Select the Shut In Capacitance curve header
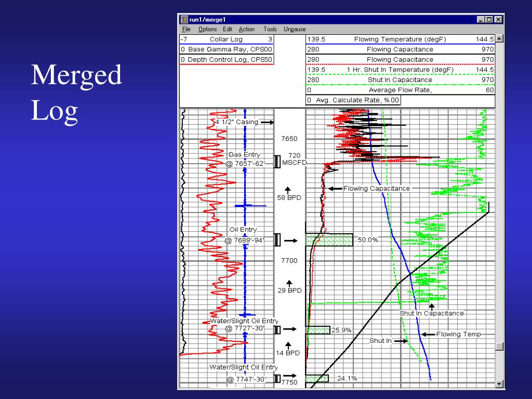The width and height of the screenshot is (532, 399). point(401,80)
